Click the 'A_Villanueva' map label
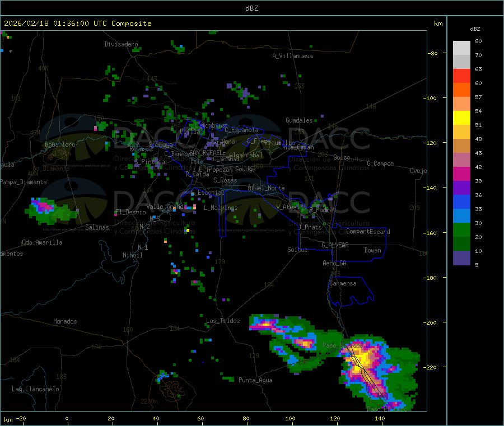Image resolution: width=504 pixels, height=426 pixels. (x=292, y=56)
